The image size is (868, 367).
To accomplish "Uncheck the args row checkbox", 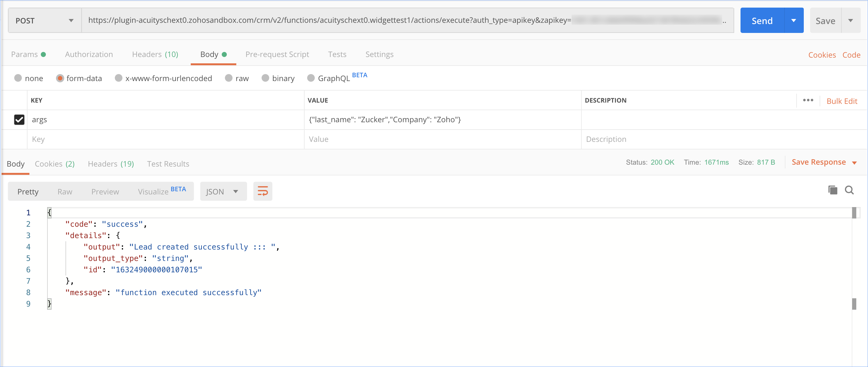I will pyautogui.click(x=19, y=120).
